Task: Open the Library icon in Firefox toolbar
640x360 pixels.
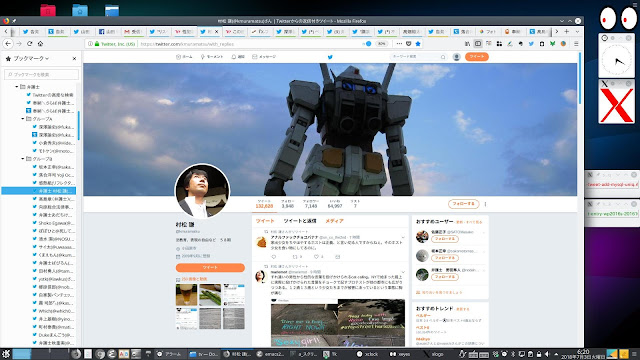Action: click(x=467, y=44)
